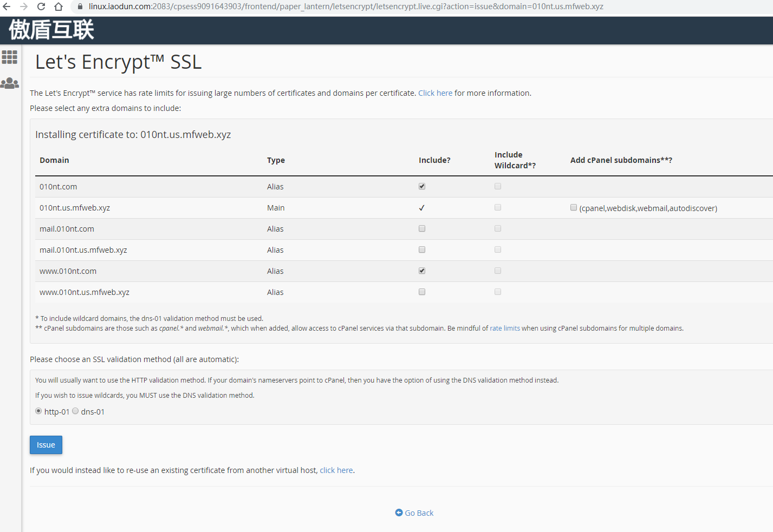Uncheck Include for www.010nt.com

click(422, 271)
